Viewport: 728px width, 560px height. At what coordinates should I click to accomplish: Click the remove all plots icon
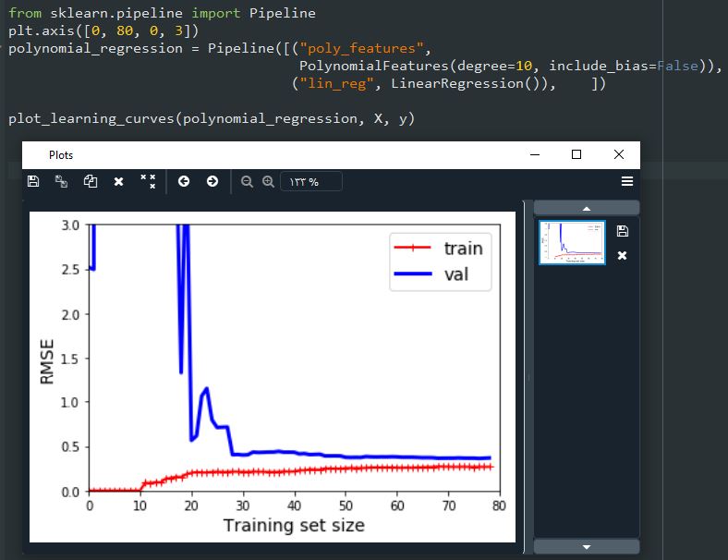[148, 181]
